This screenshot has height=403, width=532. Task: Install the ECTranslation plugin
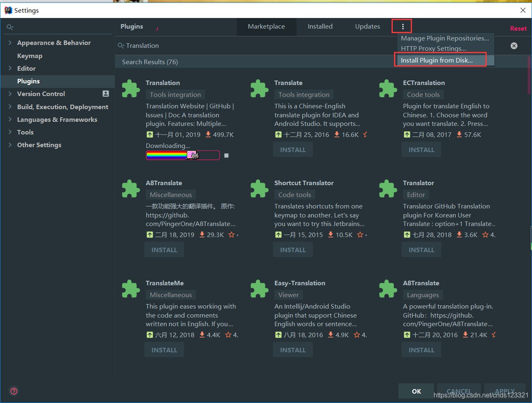[x=421, y=150]
